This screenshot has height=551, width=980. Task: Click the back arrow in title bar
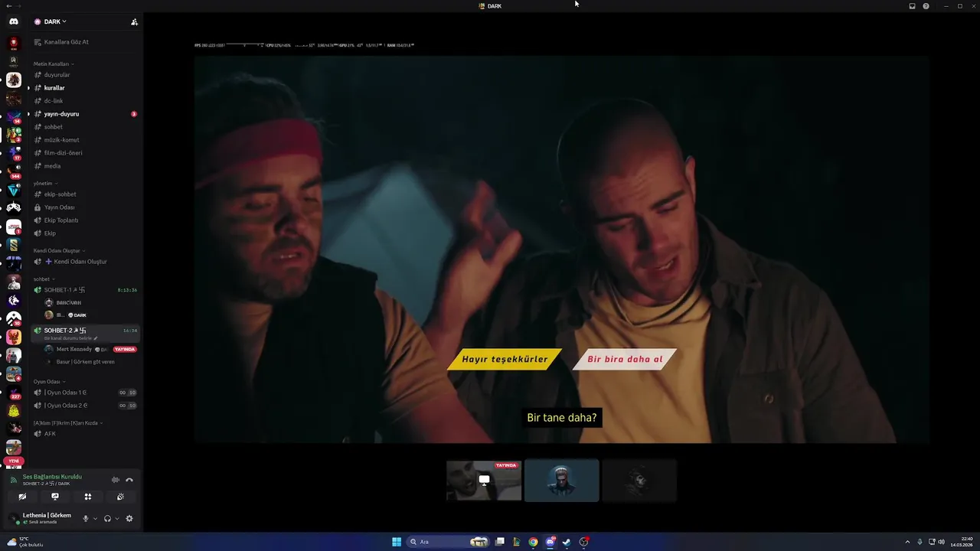coord(8,6)
